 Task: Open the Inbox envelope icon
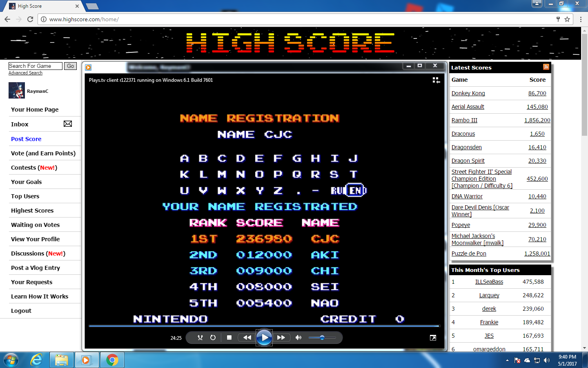click(x=68, y=124)
